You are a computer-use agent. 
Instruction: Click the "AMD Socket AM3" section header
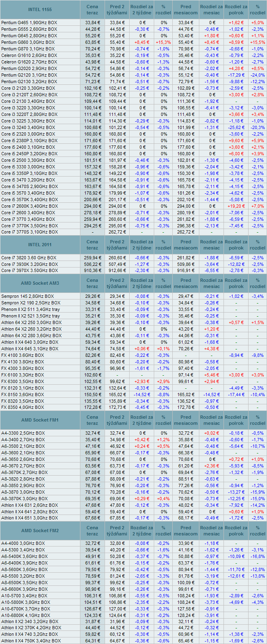[x=40, y=283]
